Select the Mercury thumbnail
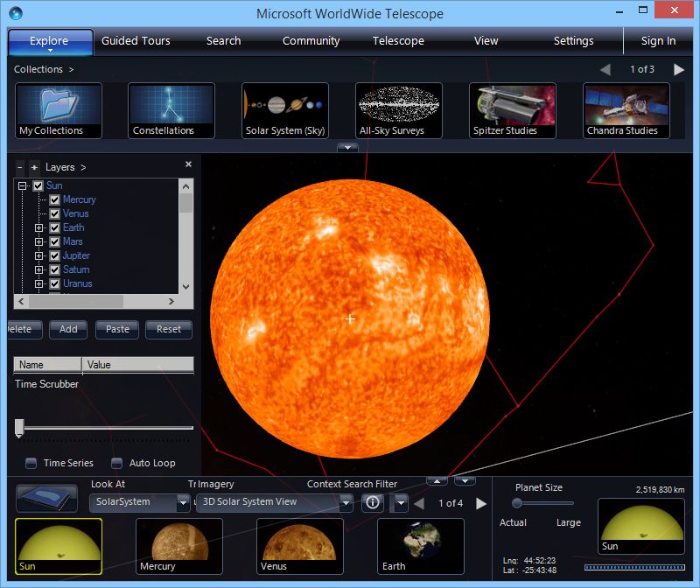700x588 pixels. pos(179,547)
